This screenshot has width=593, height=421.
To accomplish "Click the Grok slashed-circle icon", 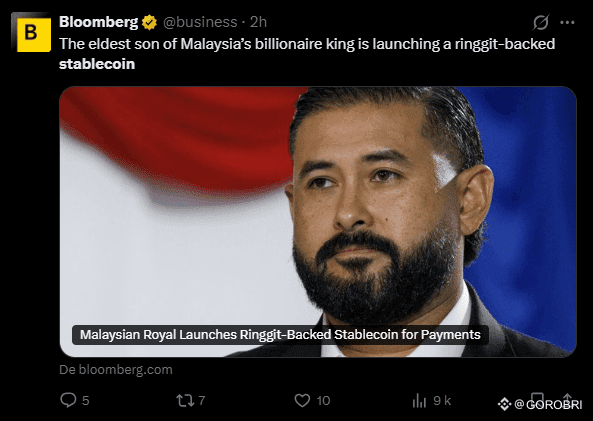I will point(540,22).
